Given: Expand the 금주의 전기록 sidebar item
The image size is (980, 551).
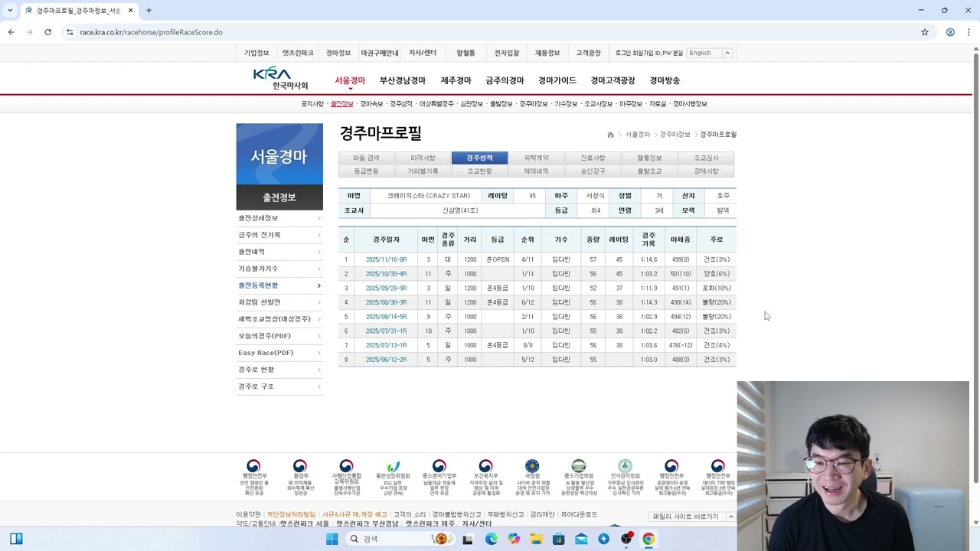Looking at the screenshot, I should 279,235.
